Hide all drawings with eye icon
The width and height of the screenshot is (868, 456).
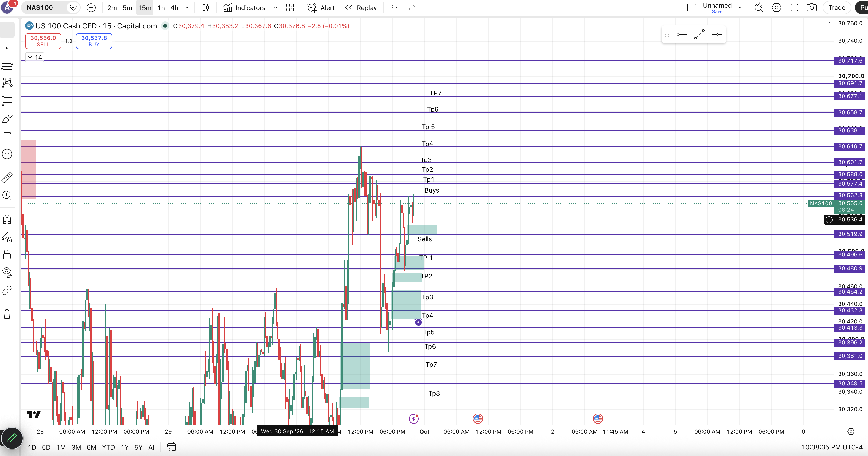tap(7, 272)
